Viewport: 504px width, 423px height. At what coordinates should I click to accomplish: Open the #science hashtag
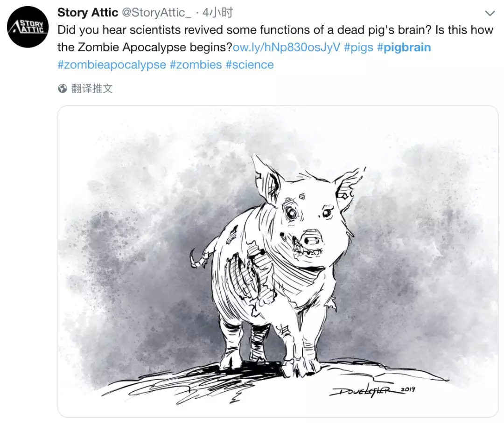(x=250, y=64)
